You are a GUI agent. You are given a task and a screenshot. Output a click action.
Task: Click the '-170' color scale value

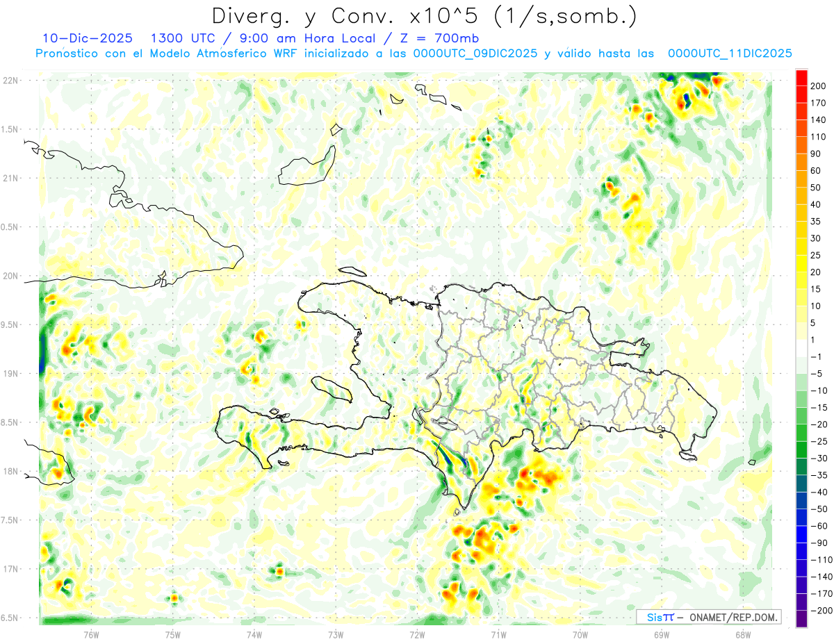[821, 593]
